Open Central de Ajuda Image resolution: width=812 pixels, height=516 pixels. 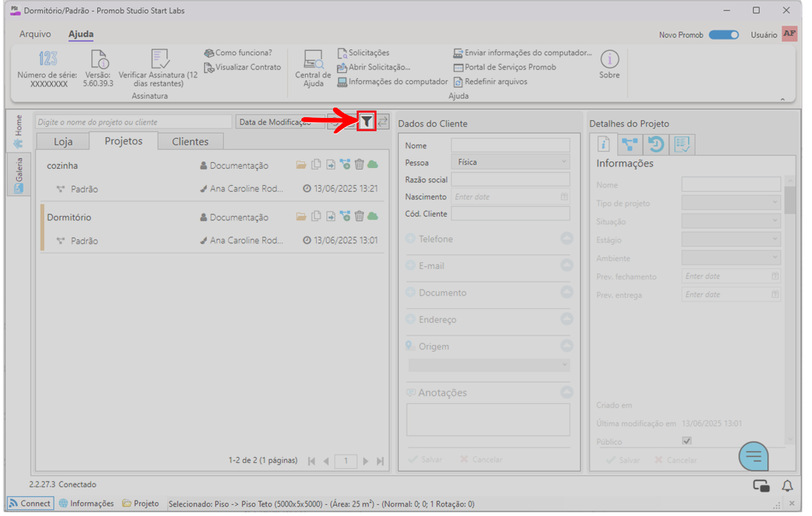[x=312, y=69]
